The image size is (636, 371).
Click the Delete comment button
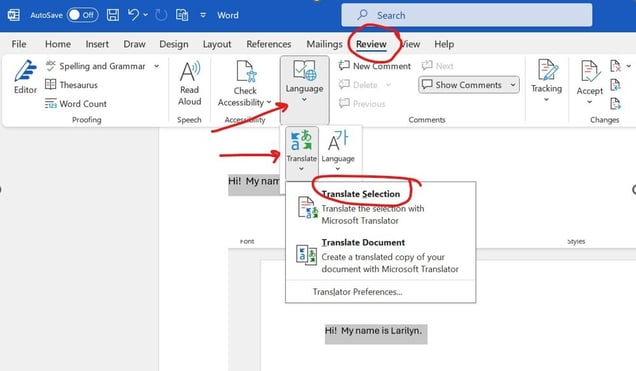tap(359, 85)
